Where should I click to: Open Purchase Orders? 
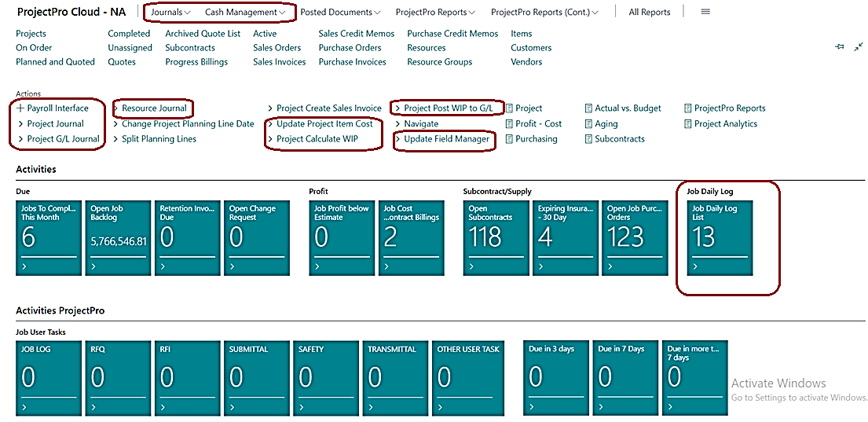point(350,48)
